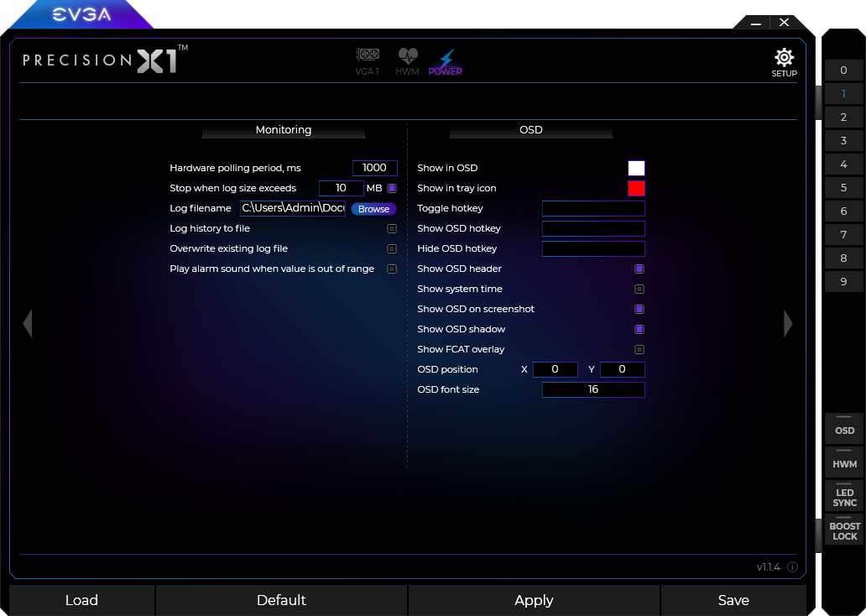
Task: Click the Apply button
Action: (x=534, y=600)
